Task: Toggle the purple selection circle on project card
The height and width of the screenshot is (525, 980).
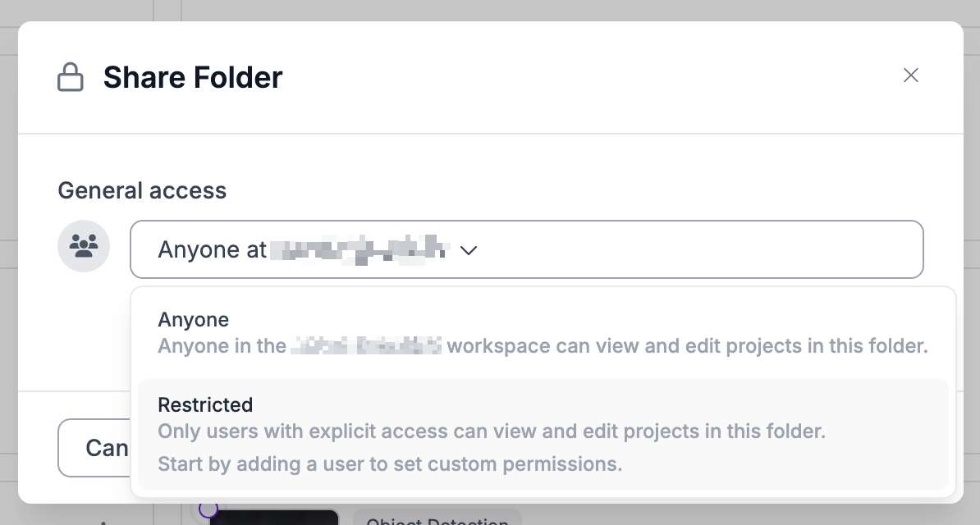Action: point(208,509)
